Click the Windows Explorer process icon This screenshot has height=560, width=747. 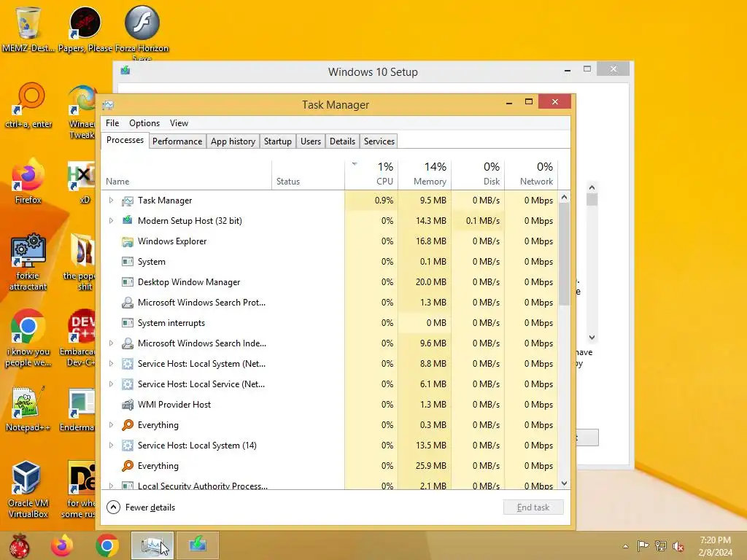(x=127, y=241)
